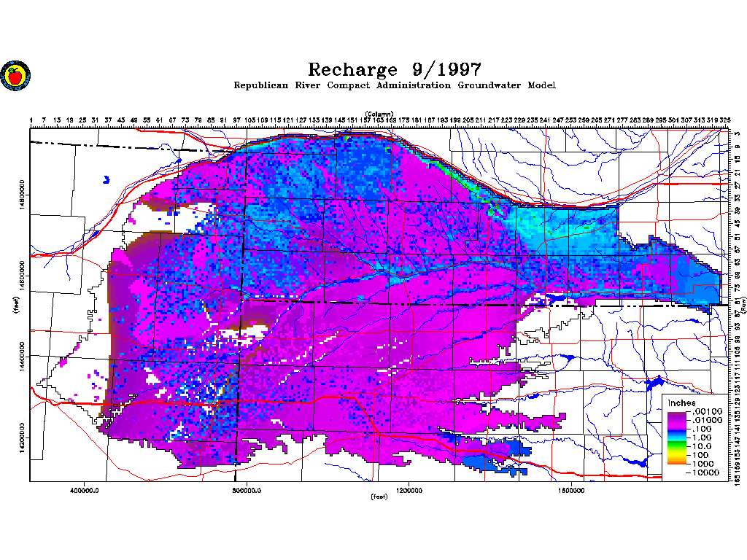
Task: Click the 10000 legend value label
Action: pyautogui.click(x=706, y=472)
